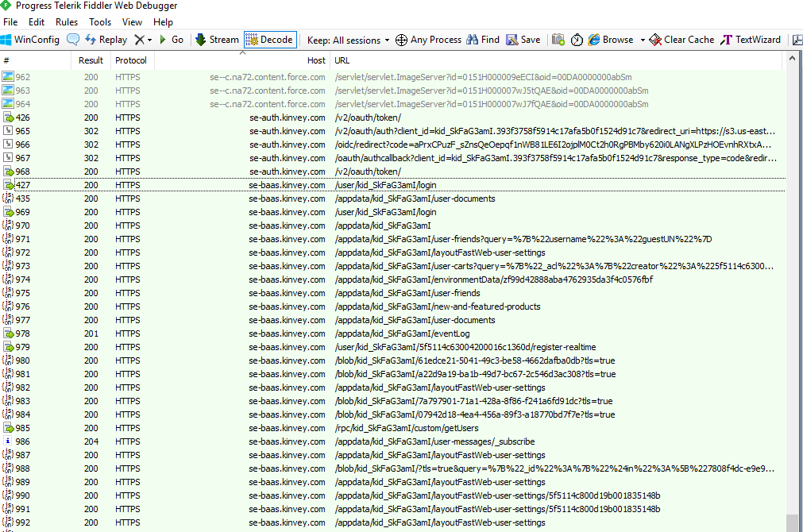
Task: Toggle Stream mode in toolbar
Action: click(218, 40)
